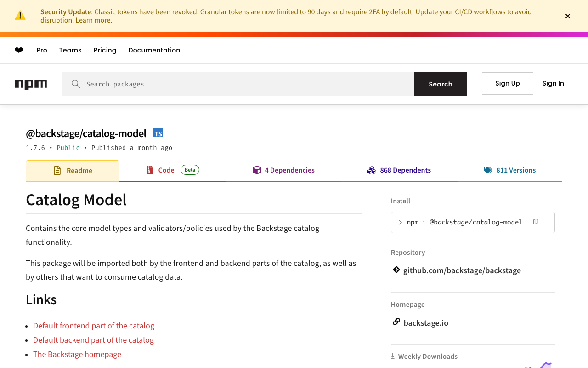Image resolution: width=588 pixels, height=368 pixels.
Task: Switch to the Code Beta tab
Action: point(167,170)
